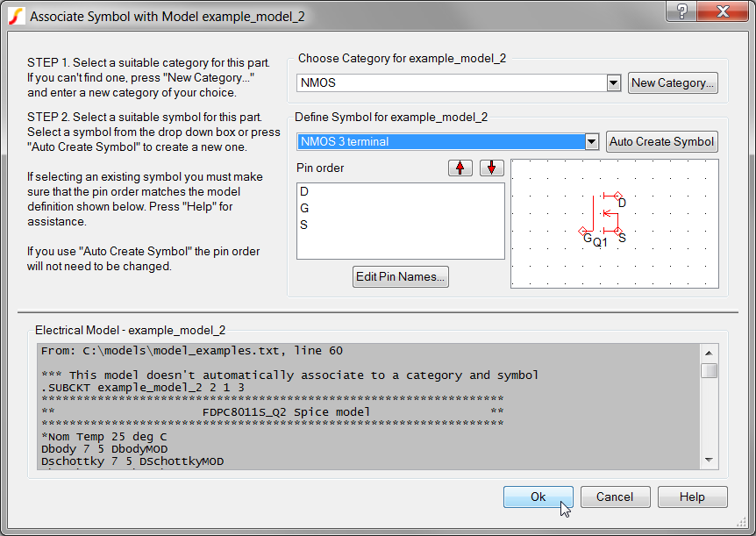This screenshot has height=536, width=756.
Task: Open the Edit Pin Names... dialog
Action: pos(401,277)
